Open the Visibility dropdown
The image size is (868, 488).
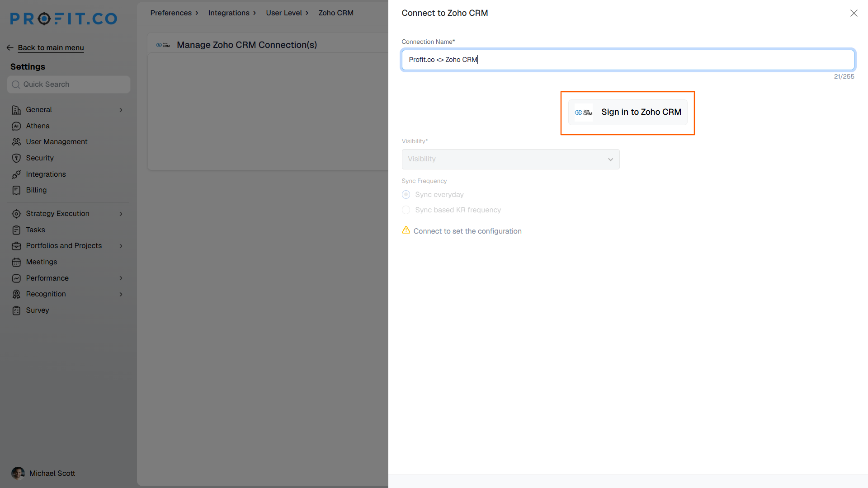[x=510, y=159]
